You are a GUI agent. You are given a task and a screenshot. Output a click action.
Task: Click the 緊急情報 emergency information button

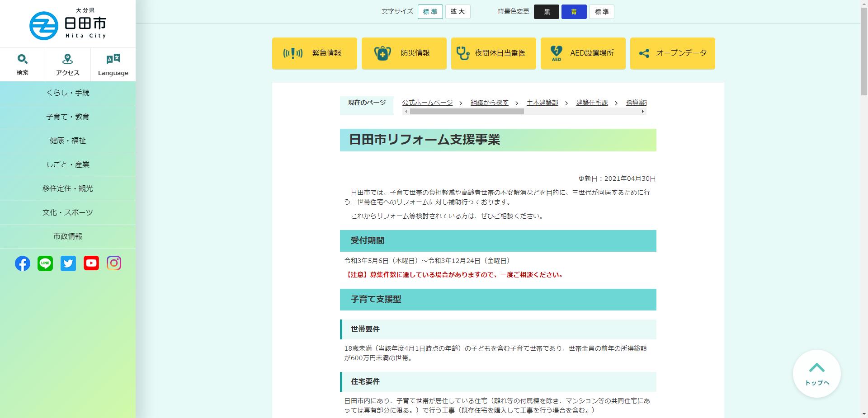[314, 53]
